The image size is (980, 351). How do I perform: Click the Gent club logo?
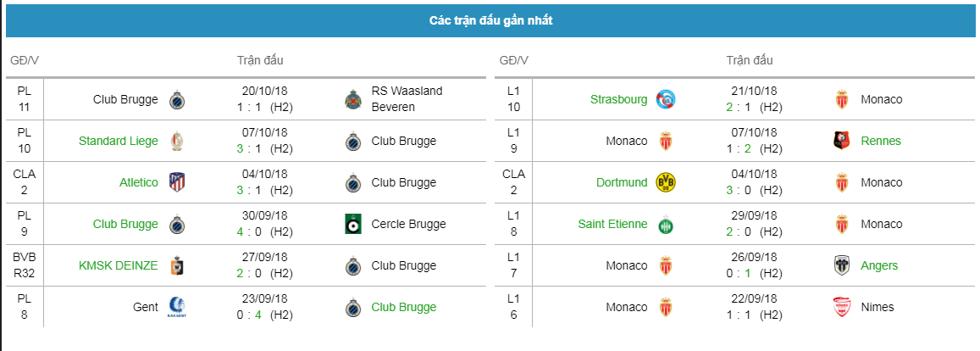[x=178, y=307]
